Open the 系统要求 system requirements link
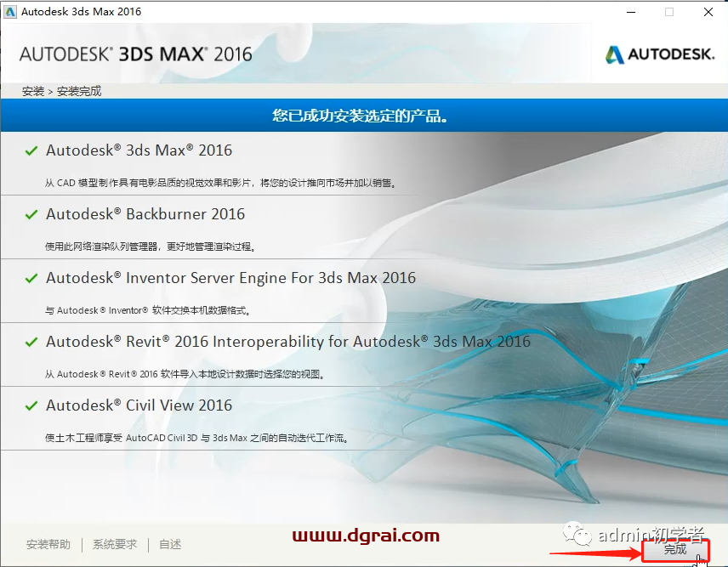 click(115, 544)
